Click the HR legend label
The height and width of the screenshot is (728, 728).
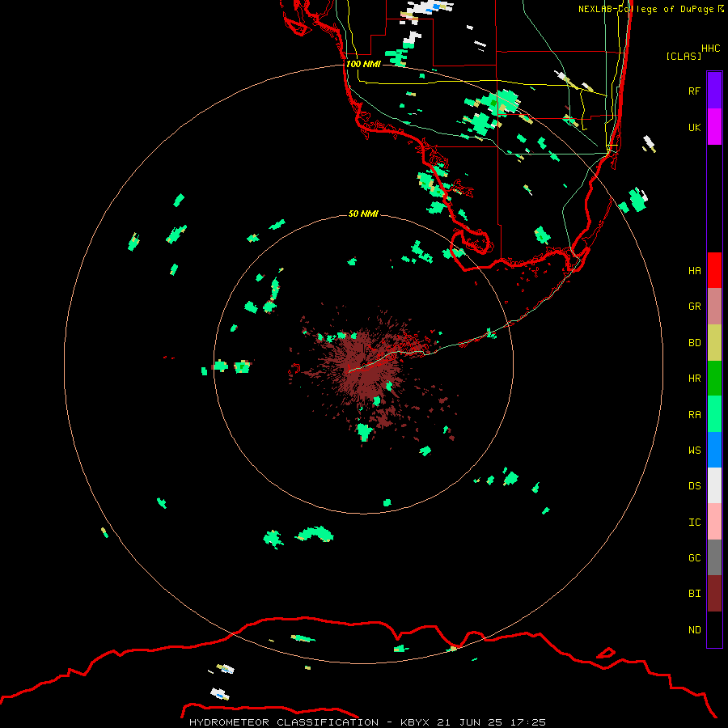[694, 379]
